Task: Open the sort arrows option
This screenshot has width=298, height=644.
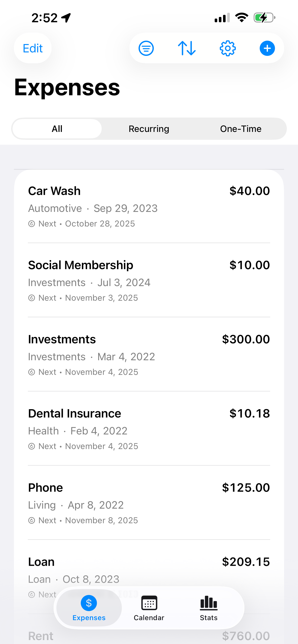Action: point(187,48)
